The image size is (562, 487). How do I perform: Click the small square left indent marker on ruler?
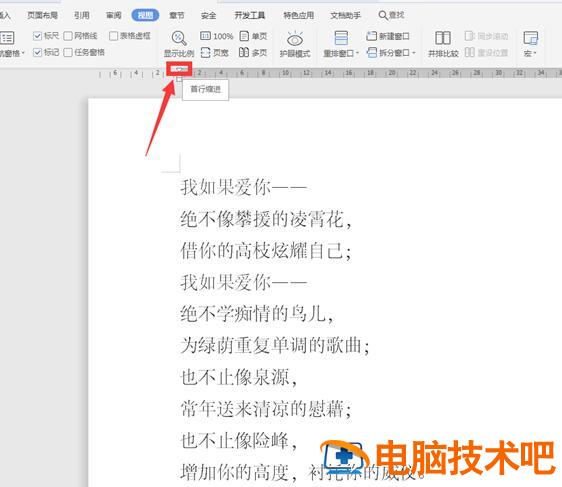(x=179, y=79)
